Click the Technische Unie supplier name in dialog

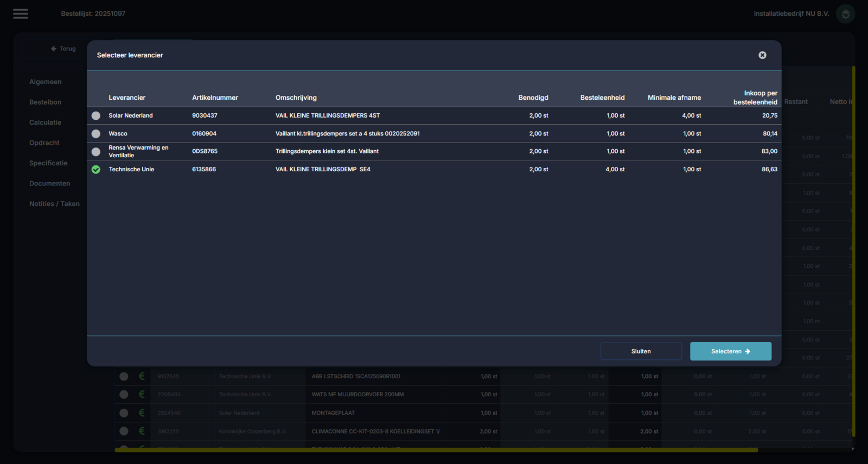pyautogui.click(x=131, y=169)
